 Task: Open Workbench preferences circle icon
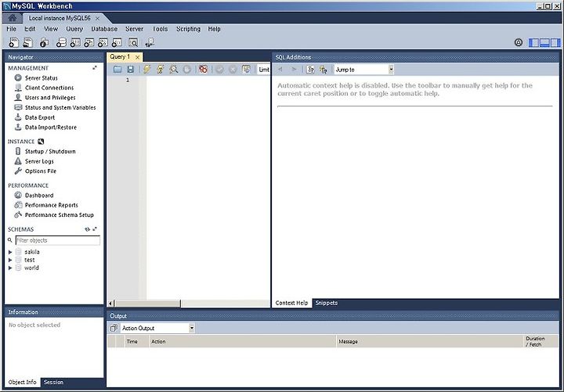tap(519, 42)
